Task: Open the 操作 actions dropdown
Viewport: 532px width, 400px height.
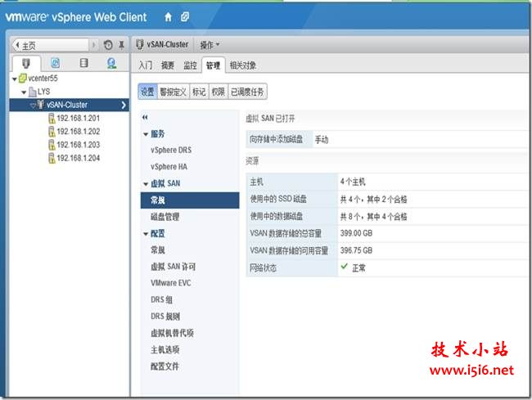Action: click(x=210, y=45)
